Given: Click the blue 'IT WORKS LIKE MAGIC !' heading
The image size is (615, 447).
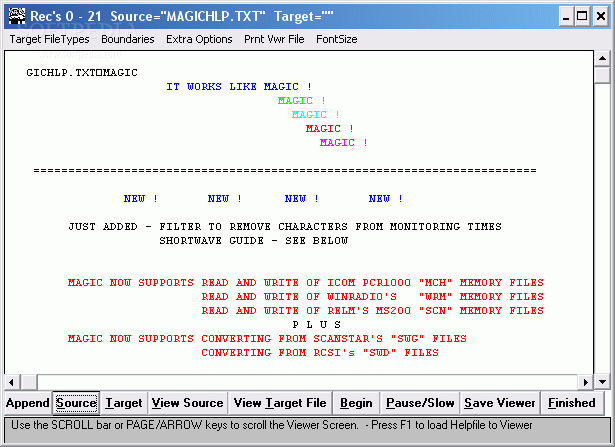Looking at the screenshot, I should coord(239,87).
